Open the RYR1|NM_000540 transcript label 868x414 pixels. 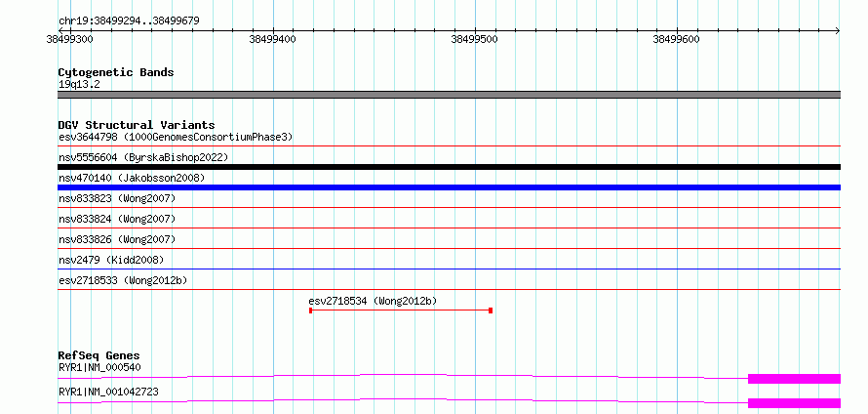point(99,367)
